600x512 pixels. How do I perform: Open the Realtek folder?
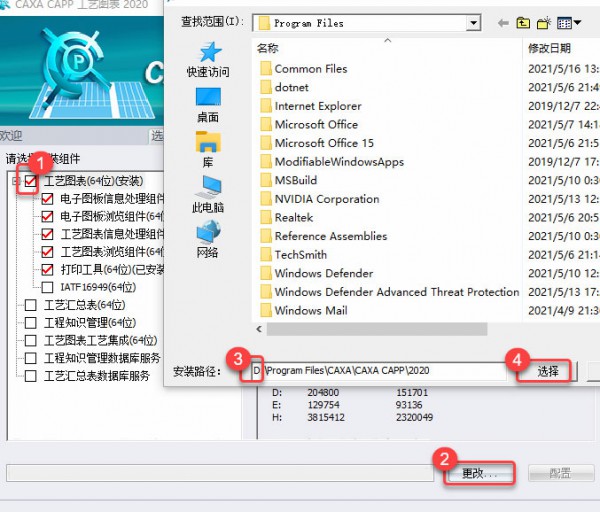[286, 217]
